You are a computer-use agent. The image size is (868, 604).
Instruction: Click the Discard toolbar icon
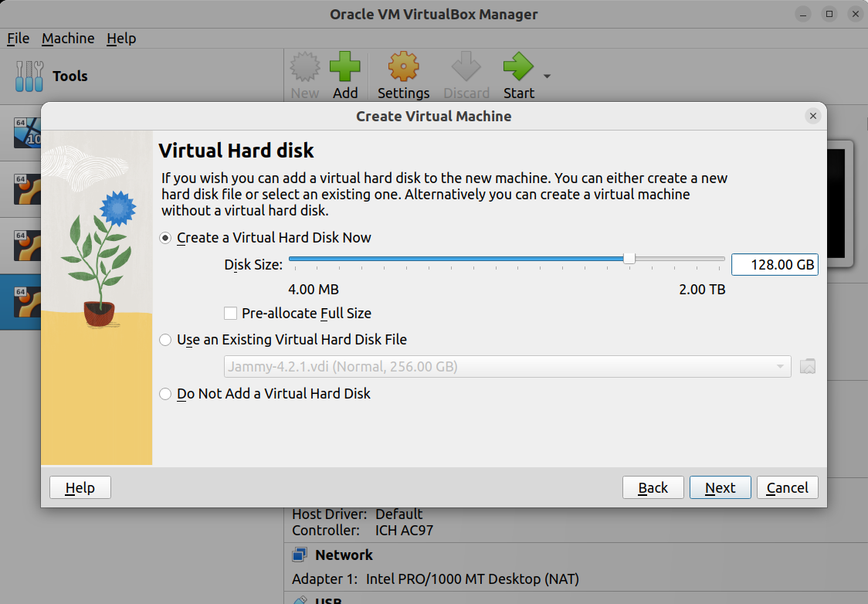click(x=466, y=67)
